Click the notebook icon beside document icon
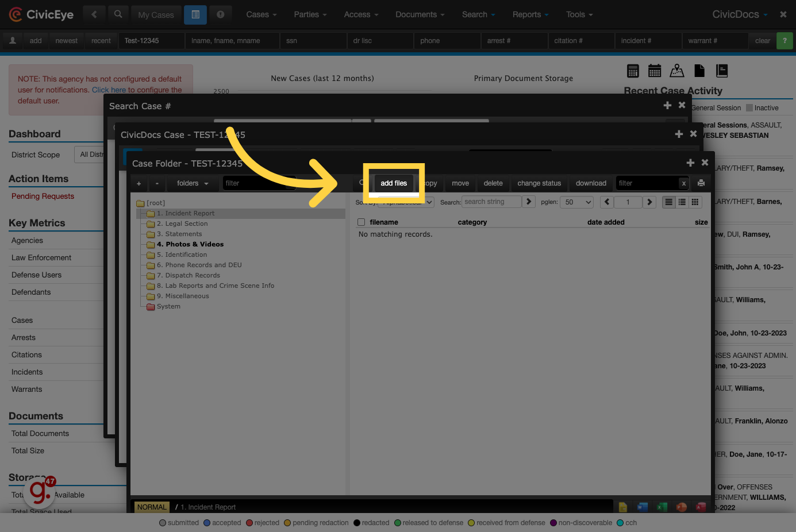796x532 pixels. coord(722,71)
